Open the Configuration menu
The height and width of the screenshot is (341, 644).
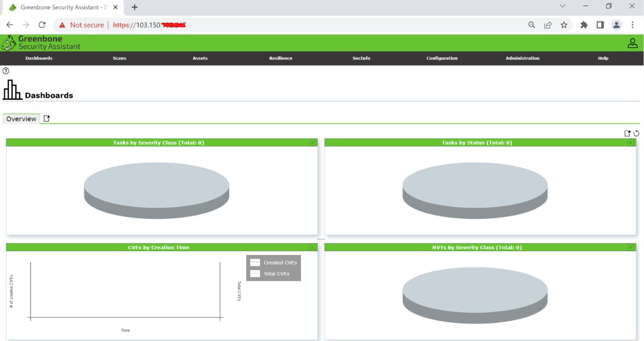point(442,58)
